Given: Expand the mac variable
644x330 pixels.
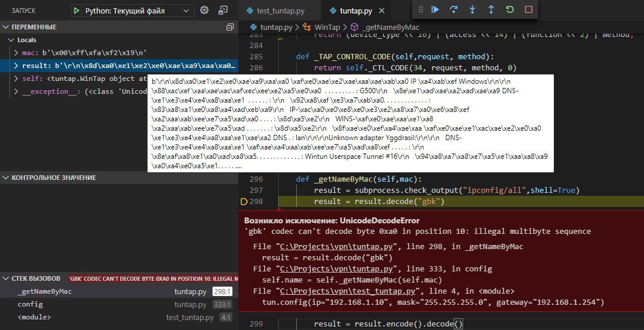Looking at the screenshot, I should 16,53.
